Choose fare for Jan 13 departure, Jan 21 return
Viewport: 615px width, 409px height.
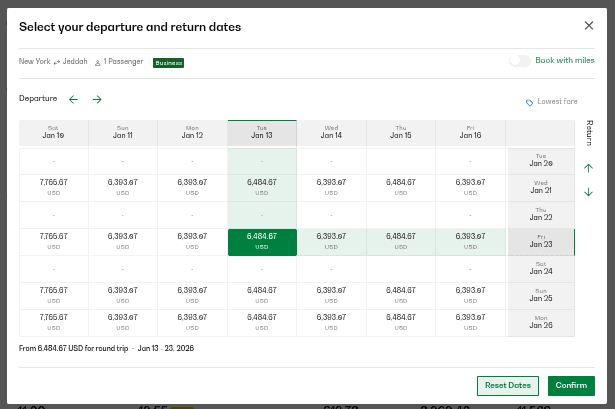262,188
